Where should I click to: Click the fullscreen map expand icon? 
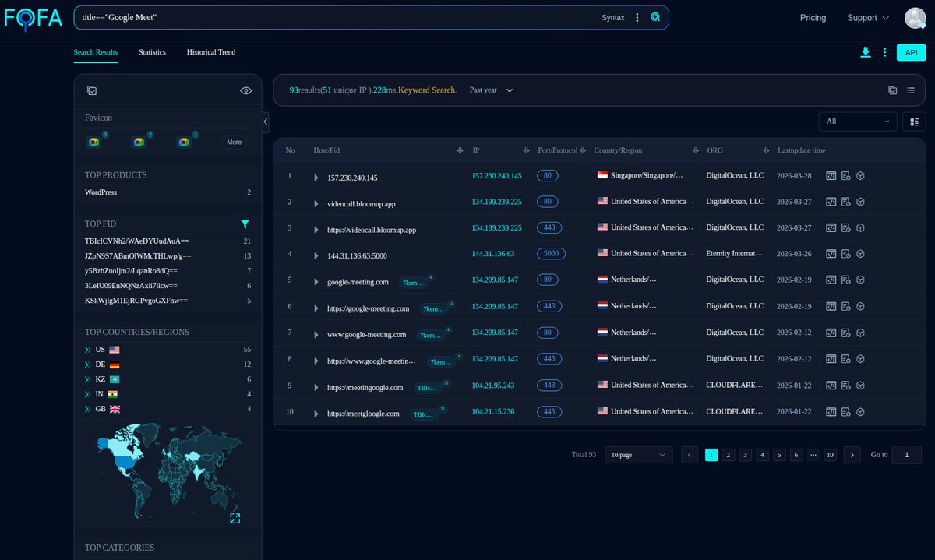click(235, 518)
